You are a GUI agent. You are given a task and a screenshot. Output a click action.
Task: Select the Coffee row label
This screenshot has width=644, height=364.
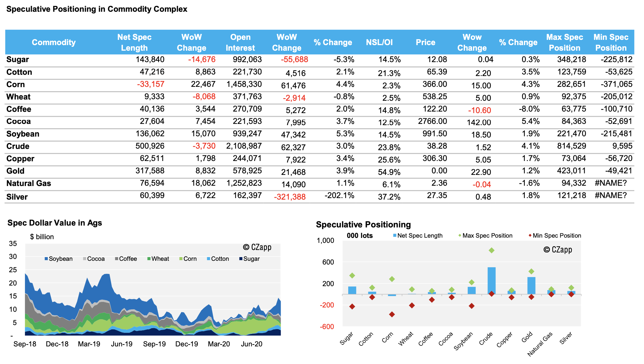click(x=19, y=109)
